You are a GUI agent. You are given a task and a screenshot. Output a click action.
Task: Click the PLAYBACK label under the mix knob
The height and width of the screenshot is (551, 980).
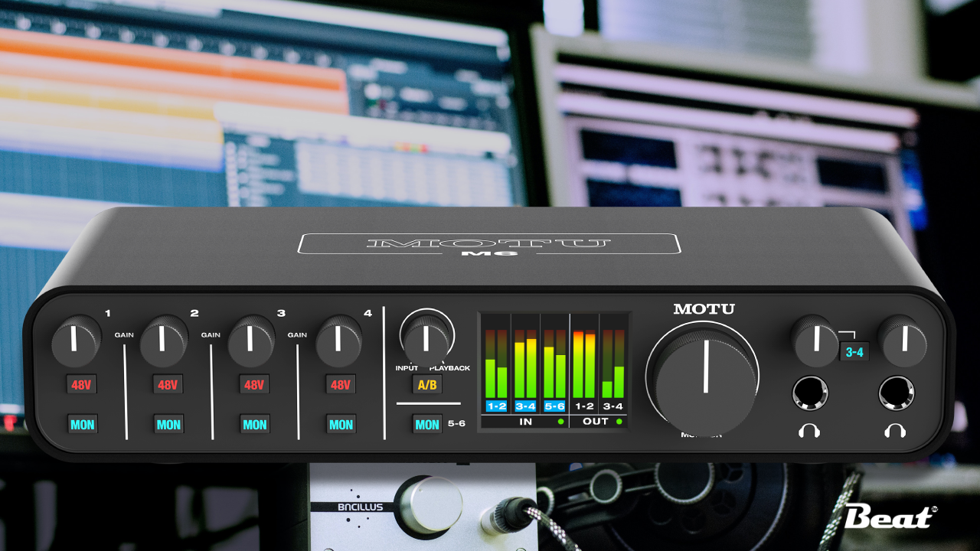tap(450, 368)
